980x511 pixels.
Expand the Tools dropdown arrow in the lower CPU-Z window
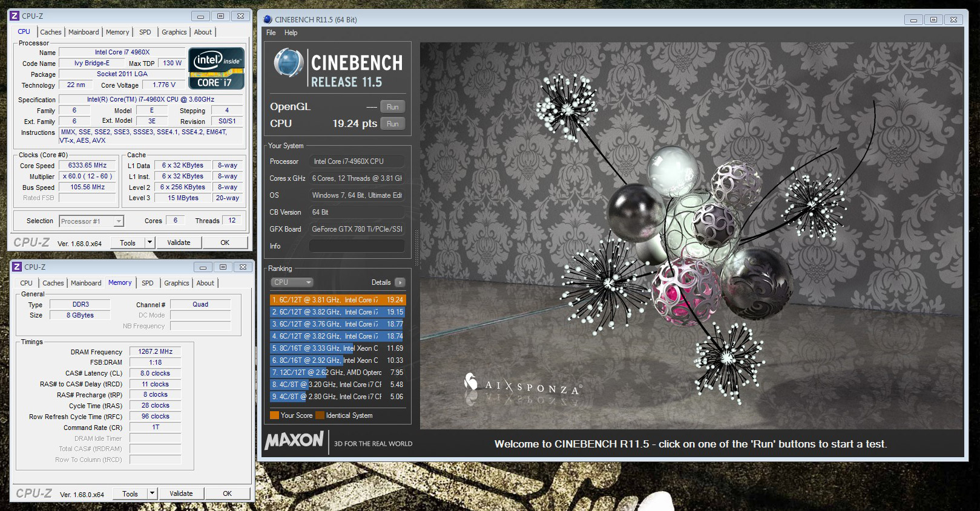153,493
